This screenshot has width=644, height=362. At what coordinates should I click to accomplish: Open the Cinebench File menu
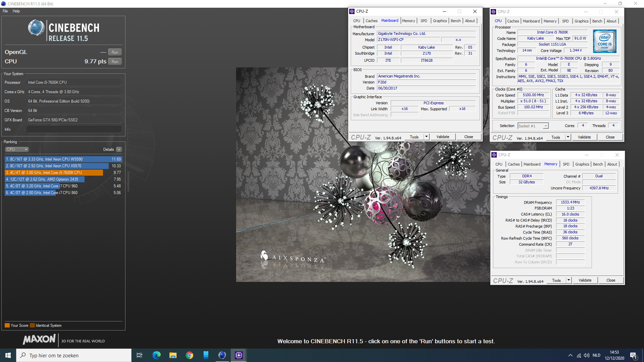5,11
